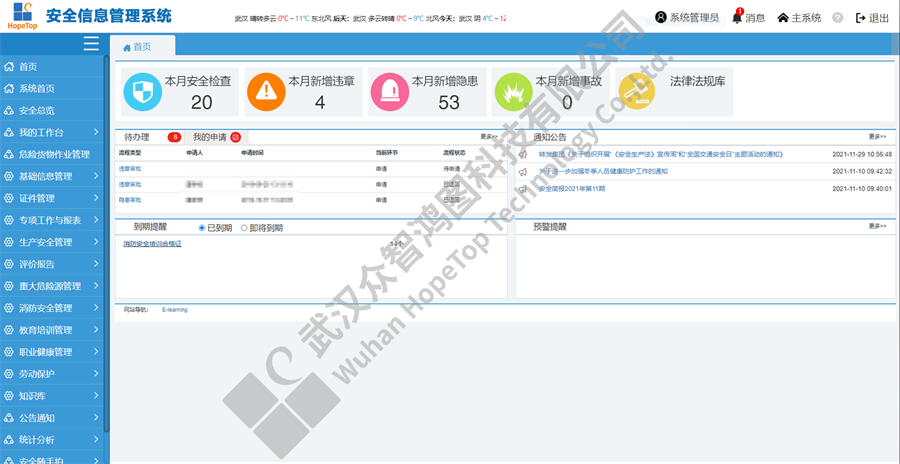Open 安全随手拍 sidebar menu item
This screenshot has width=900, height=464.
(x=52, y=459)
